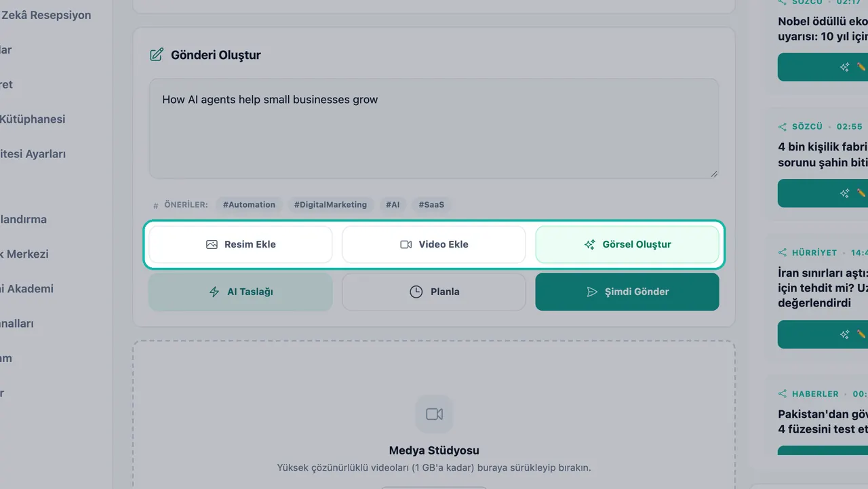The image size is (868, 489).
Task: Select the #DigitalMarketing suggestion chip
Action: [x=330, y=204]
